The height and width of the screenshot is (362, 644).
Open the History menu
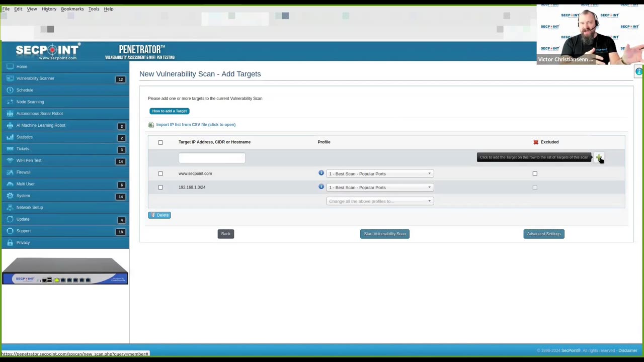coord(49,9)
